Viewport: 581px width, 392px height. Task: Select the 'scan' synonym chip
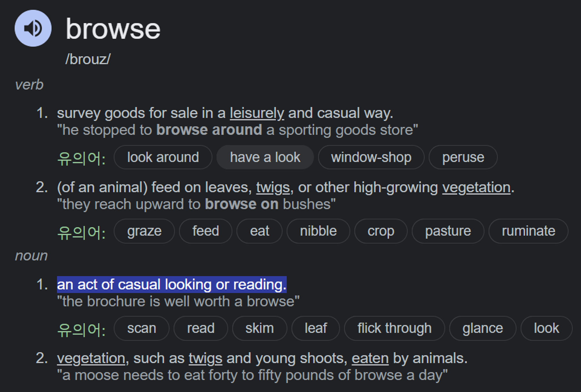(141, 328)
